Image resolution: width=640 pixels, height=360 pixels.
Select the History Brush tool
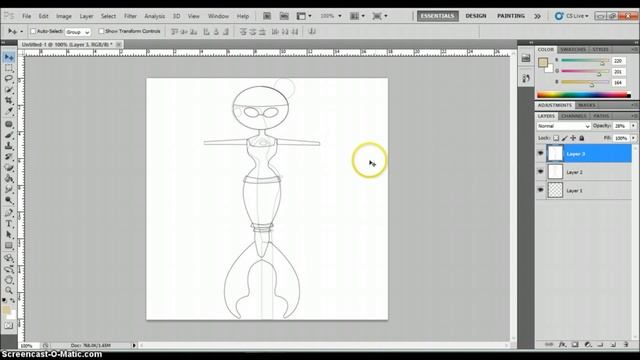pyautogui.click(x=9, y=157)
